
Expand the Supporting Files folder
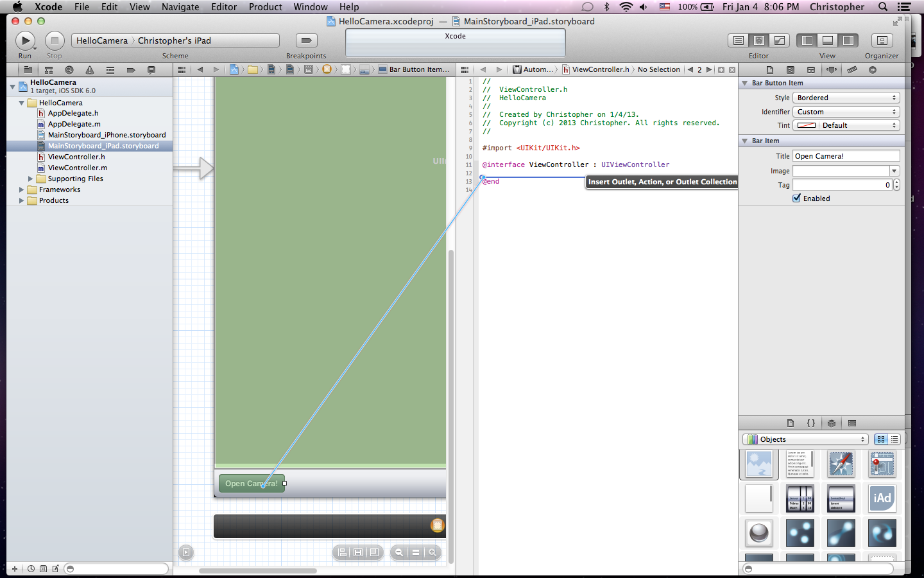[x=30, y=179]
